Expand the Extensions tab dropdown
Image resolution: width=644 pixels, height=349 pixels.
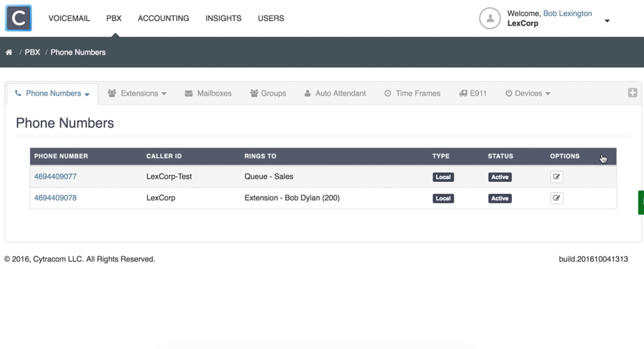164,94
